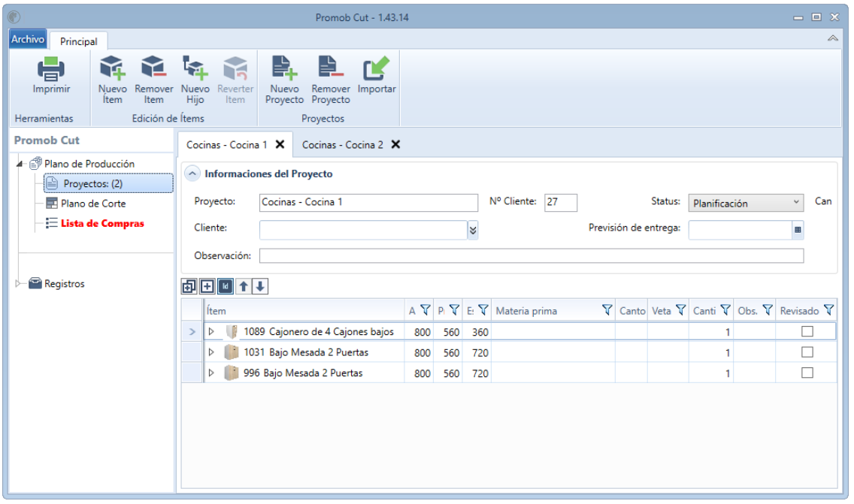Screen dimensions: 854x504
Task: Open the Materia prima column filter
Action: tap(607, 310)
